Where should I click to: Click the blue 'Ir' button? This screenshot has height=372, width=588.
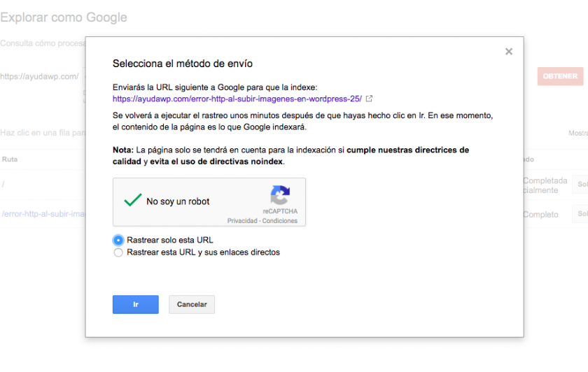click(135, 305)
